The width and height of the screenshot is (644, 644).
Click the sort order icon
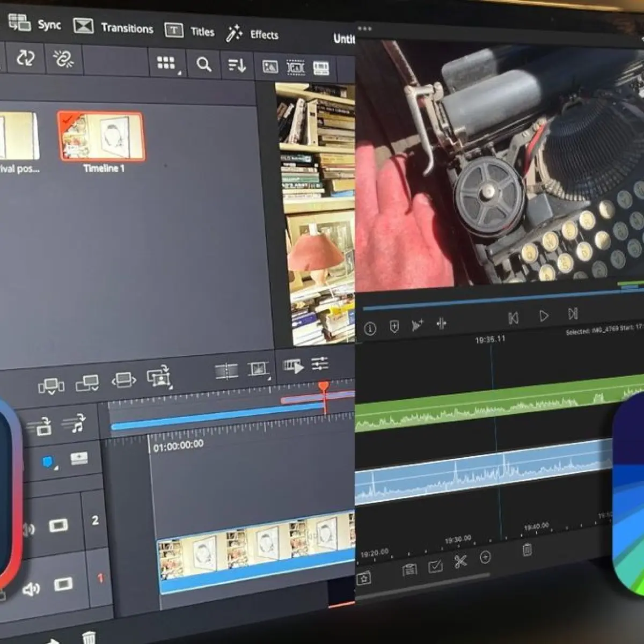(237, 65)
